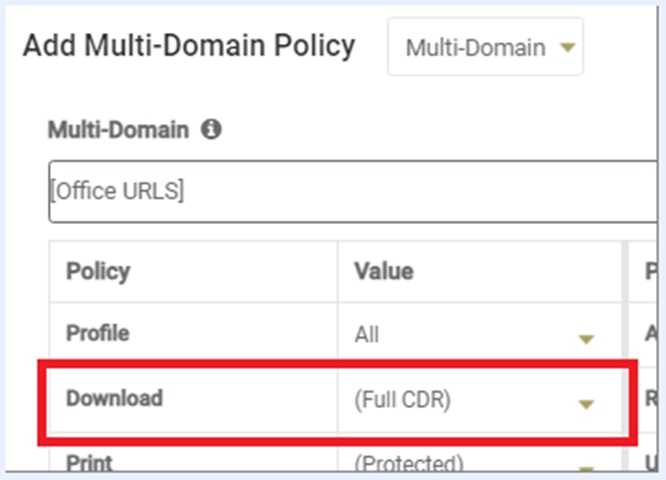Click the Policy column header
The width and height of the screenshot is (666, 480).
coord(98,271)
